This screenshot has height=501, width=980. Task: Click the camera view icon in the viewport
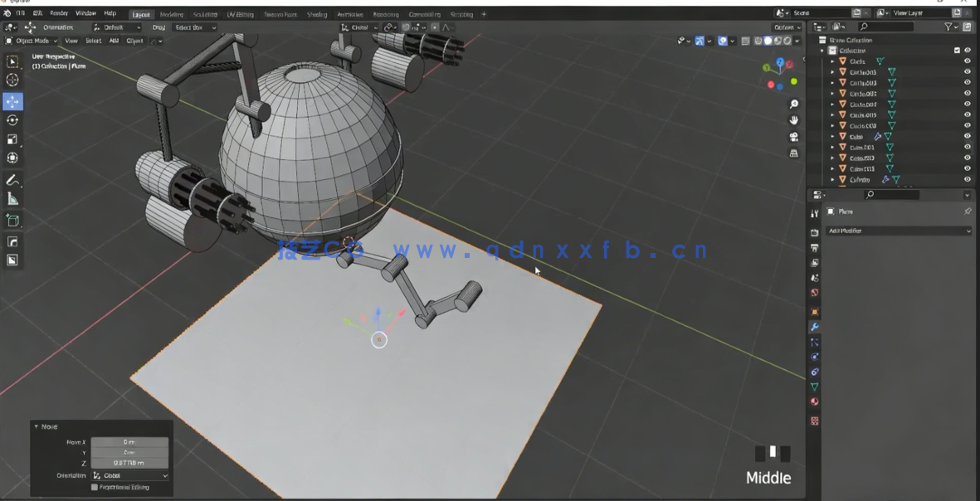(793, 138)
